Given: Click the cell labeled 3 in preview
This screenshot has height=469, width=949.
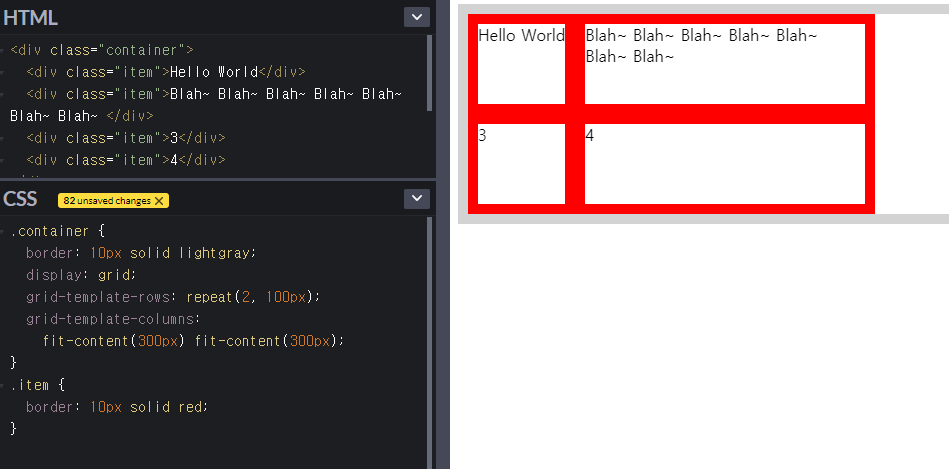Looking at the screenshot, I should [521, 164].
